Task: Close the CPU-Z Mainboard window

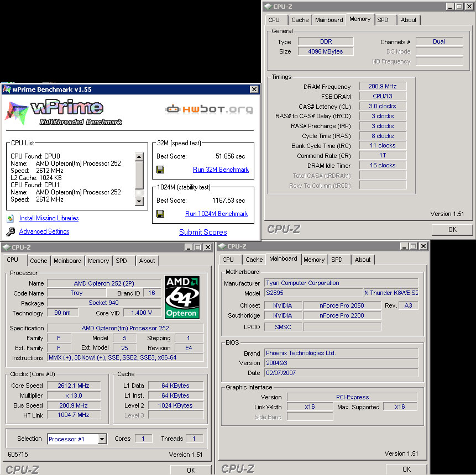Action: [x=423, y=246]
